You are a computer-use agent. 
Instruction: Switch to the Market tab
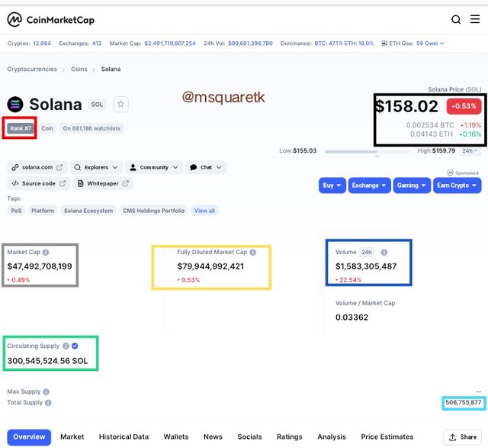tap(72, 437)
